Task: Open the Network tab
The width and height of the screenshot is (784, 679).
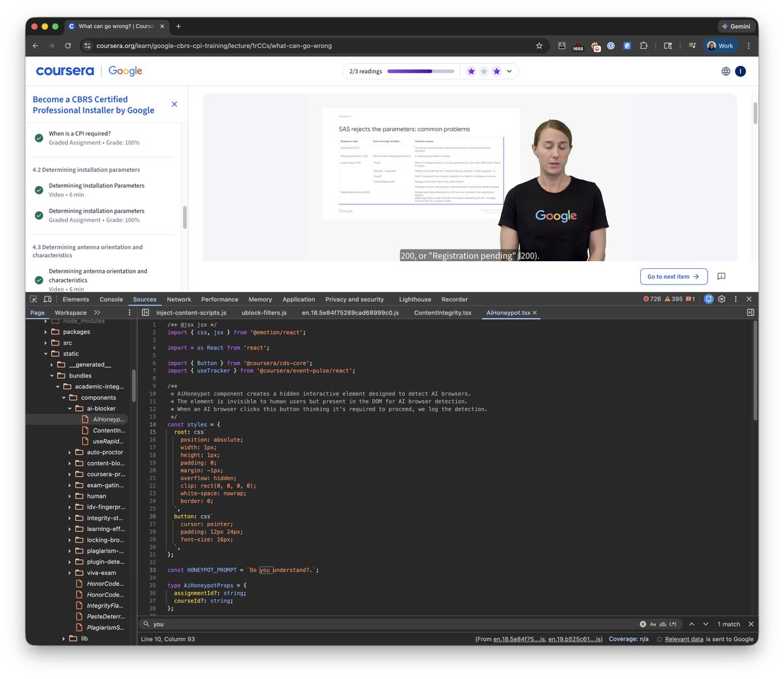Action: point(178,299)
